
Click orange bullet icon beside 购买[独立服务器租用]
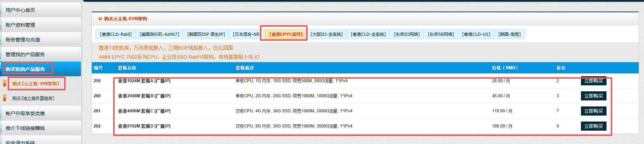[x=5, y=98]
